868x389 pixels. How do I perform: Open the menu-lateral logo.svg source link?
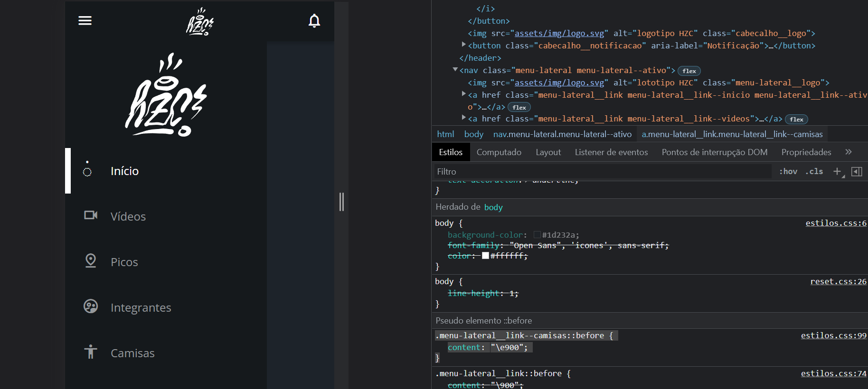pos(559,83)
